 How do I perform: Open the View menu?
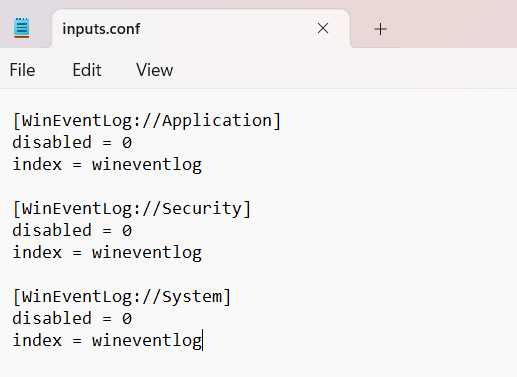point(155,70)
